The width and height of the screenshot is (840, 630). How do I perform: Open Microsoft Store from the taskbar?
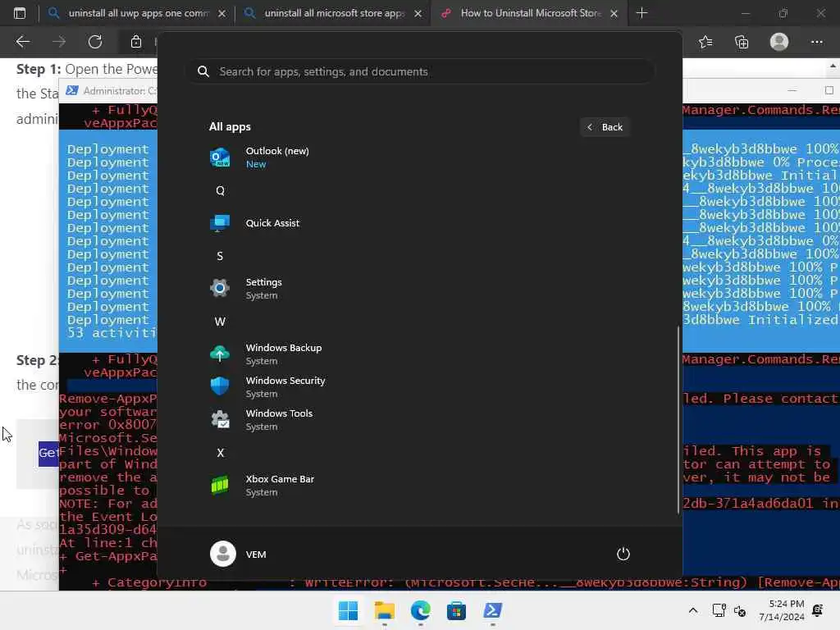tap(456, 610)
